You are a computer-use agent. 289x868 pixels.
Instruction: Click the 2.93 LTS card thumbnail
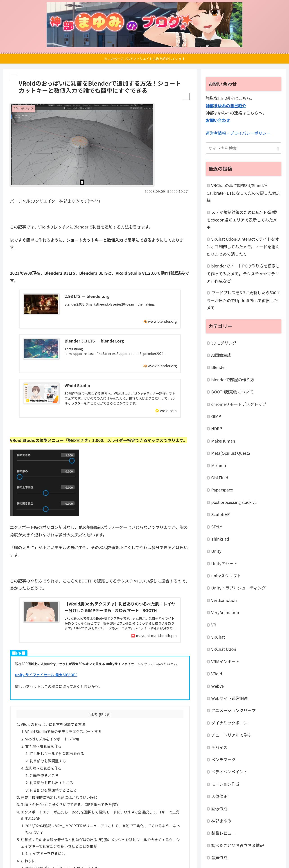coord(41,304)
